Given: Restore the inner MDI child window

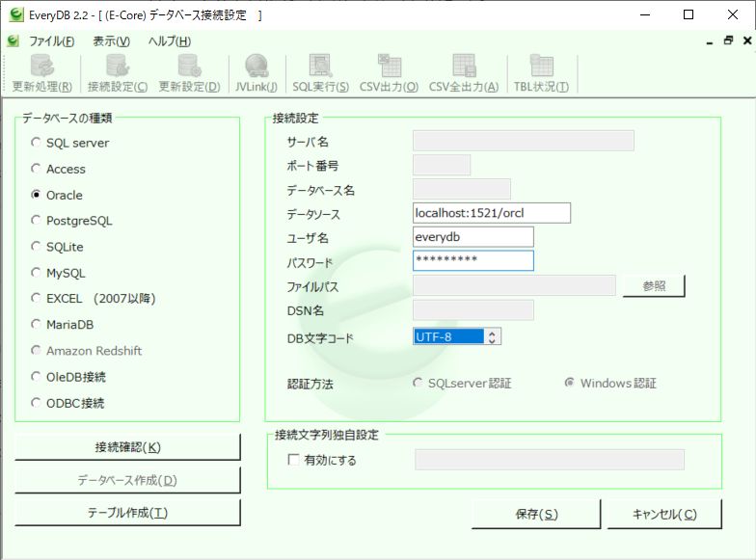Looking at the screenshot, I should point(728,40).
